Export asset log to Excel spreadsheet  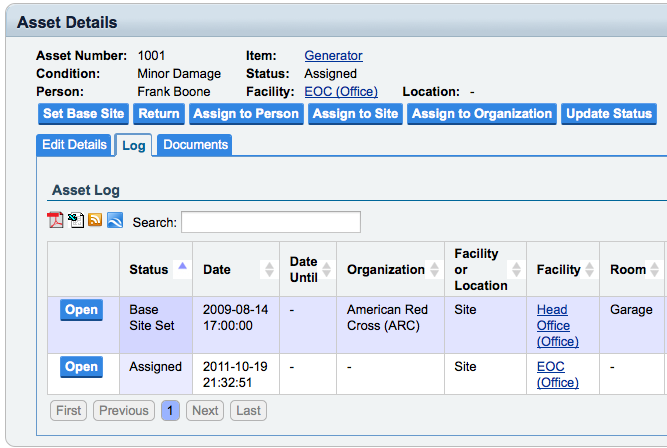[x=76, y=221]
